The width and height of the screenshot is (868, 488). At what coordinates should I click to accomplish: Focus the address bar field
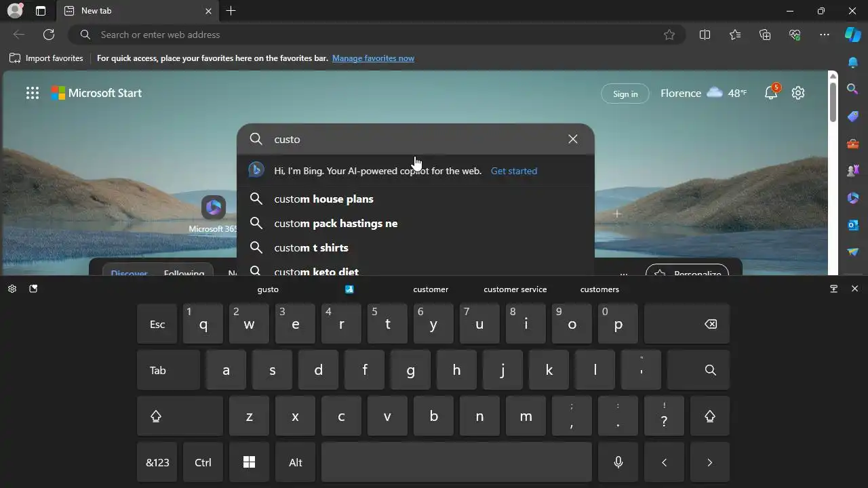(377, 35)
